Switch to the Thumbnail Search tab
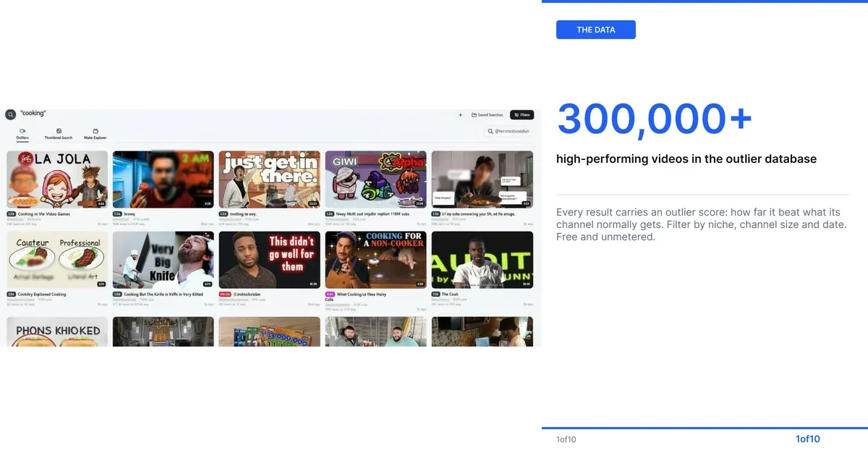 pos(59,134)
